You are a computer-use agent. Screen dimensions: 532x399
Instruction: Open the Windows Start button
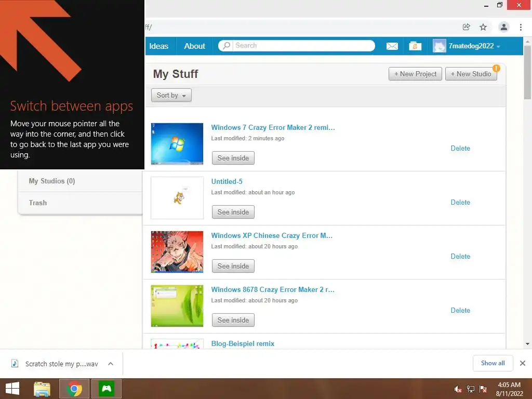click(x=12, y=389)
